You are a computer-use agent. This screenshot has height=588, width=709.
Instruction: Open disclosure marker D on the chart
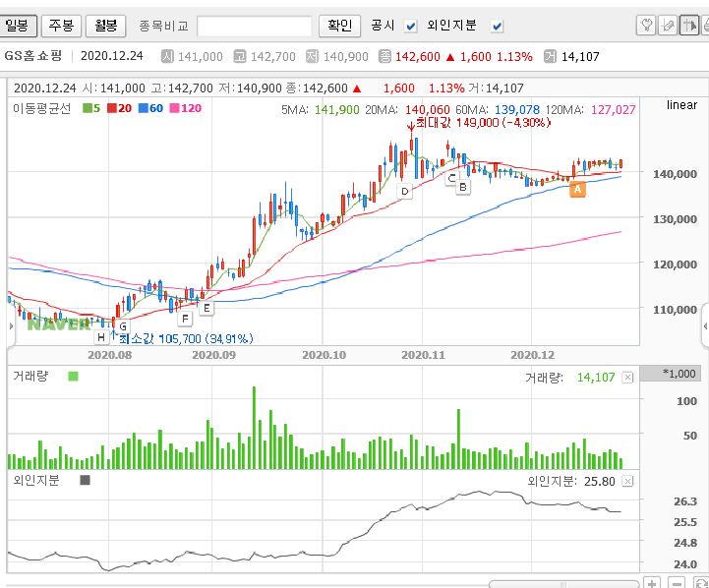pos(405,191)
